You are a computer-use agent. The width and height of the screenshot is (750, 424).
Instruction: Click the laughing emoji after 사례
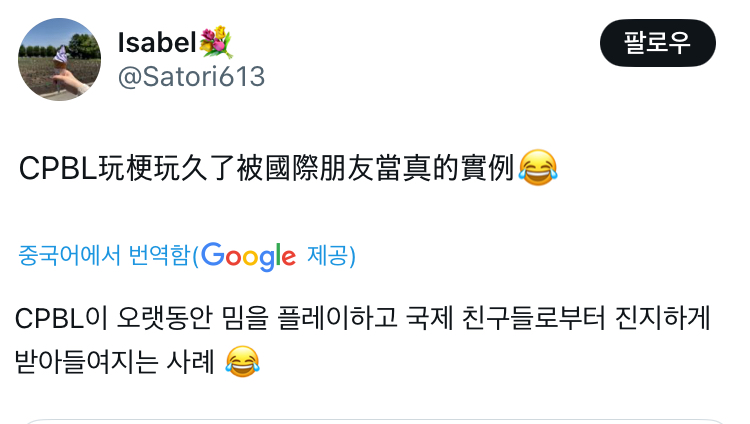243,362
